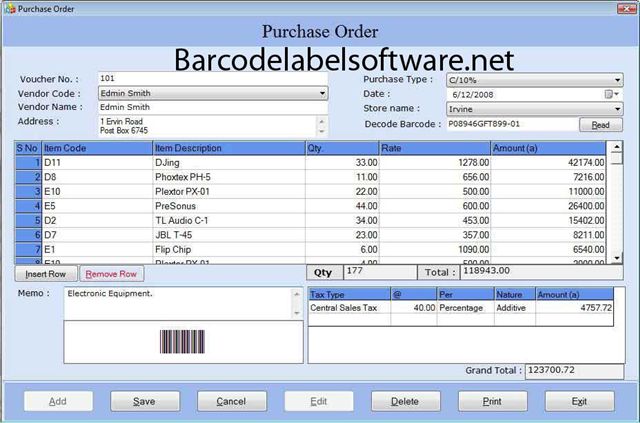Click the Edit button
The width and height of the screenshot is (640, 423).
(x=319, y=401)
